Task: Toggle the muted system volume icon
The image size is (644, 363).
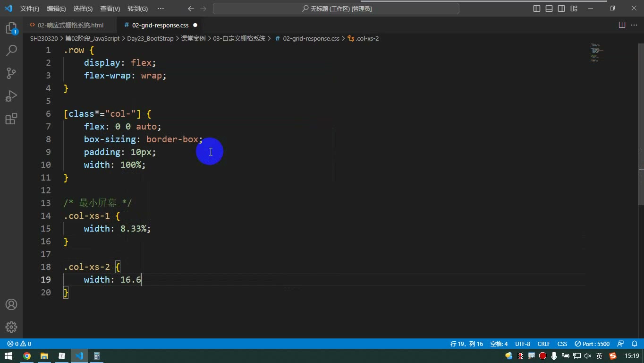Action: click(588, 356)
